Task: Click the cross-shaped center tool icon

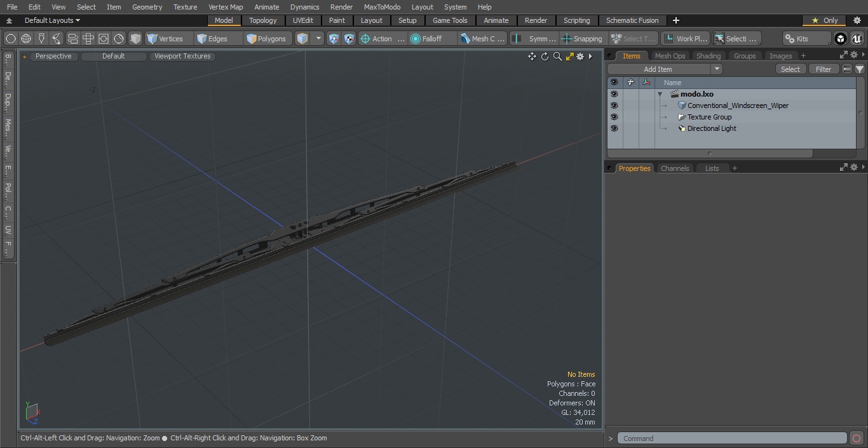Action: click(88, 39)
